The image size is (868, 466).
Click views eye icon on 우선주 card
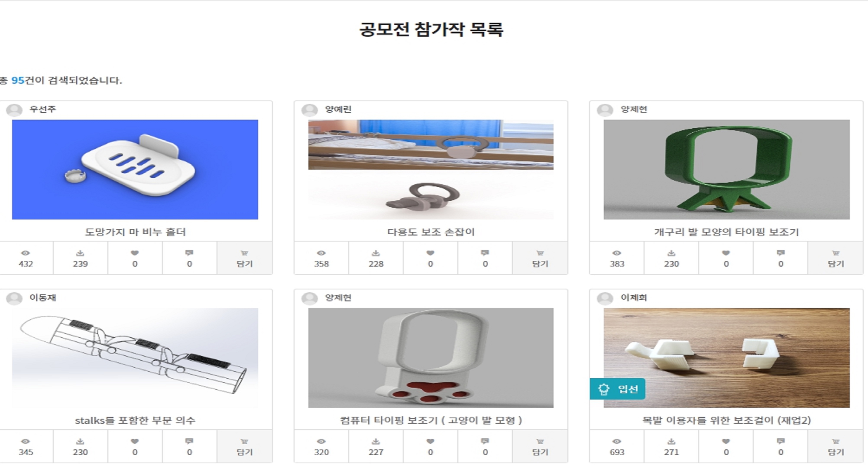[26, 253]
